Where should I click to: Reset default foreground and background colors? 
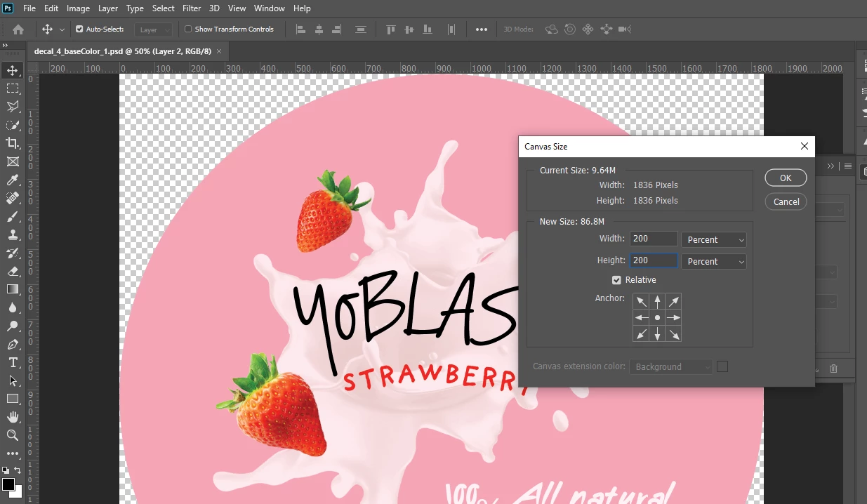tap(6, 470)
